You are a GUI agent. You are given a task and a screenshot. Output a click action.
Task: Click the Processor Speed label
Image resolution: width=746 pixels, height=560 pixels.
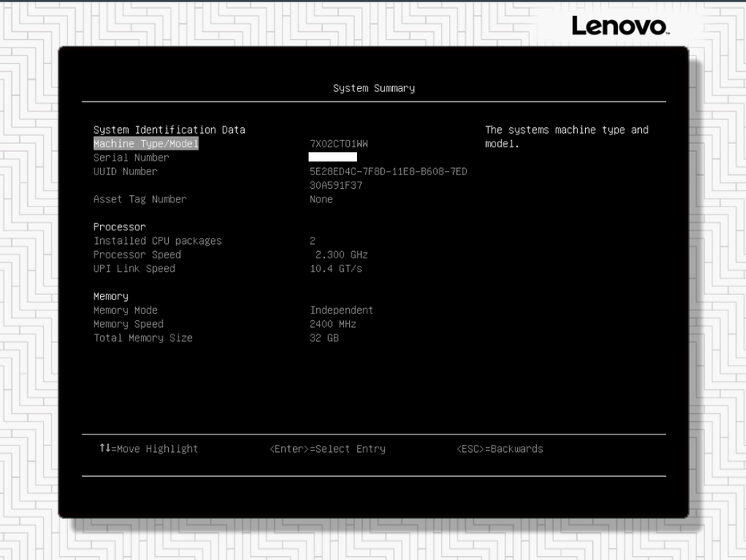(x=137, y=255)
